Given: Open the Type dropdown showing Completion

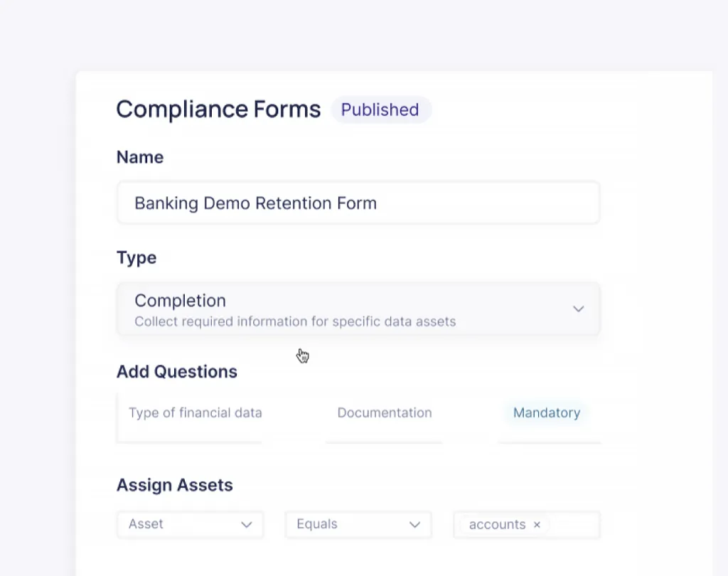Looking at the screenshot, I should coord(358,309).
